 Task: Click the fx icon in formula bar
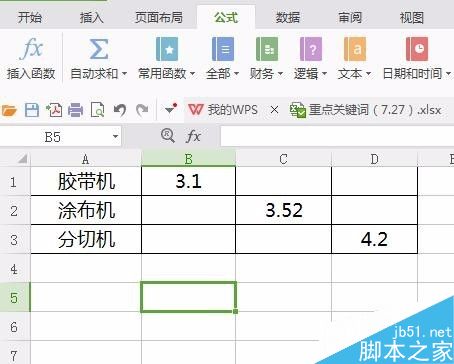coord(193,136)
